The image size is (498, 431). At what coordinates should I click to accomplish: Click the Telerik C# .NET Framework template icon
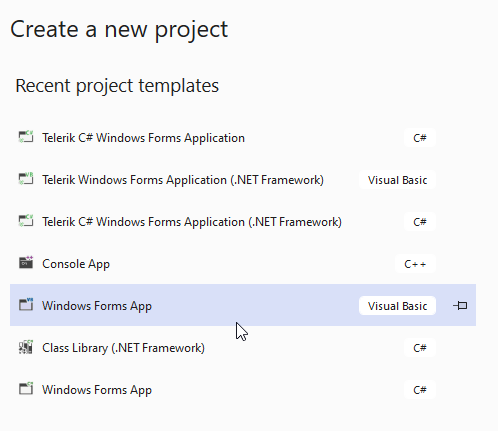(x=26, y=221)
